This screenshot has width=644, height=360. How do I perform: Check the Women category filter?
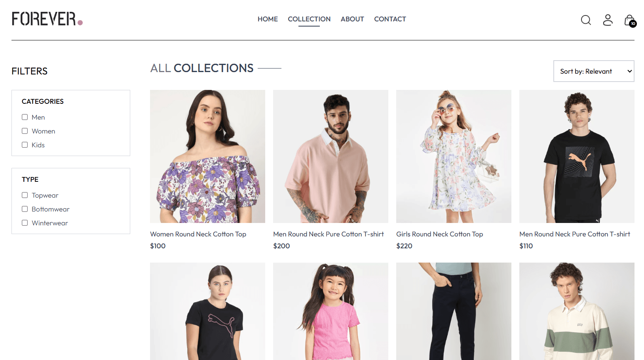point(25,131)
